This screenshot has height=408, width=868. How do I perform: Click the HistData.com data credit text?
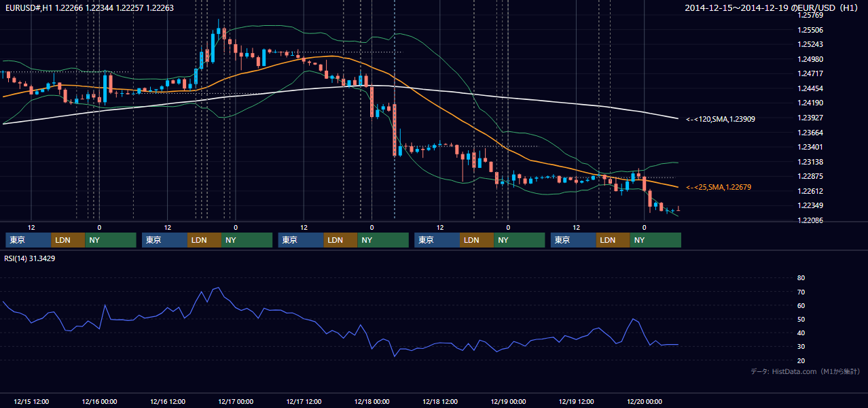(x=806, y=372)
